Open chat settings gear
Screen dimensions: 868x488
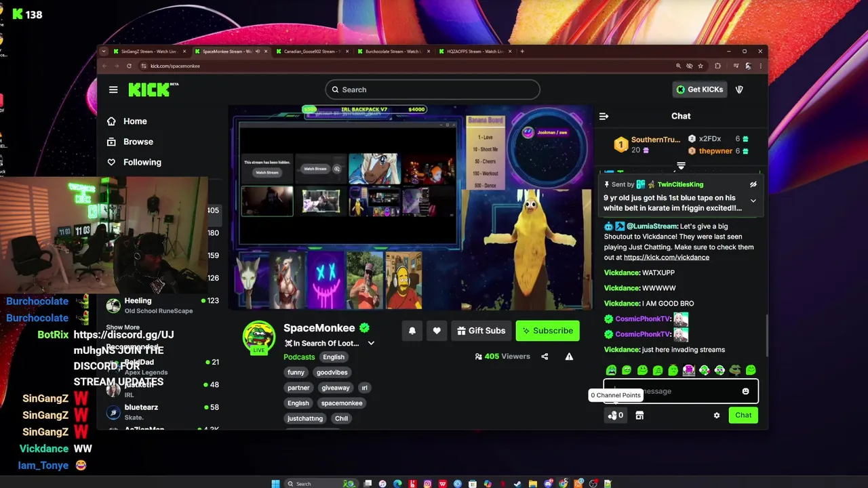[717, 415]
